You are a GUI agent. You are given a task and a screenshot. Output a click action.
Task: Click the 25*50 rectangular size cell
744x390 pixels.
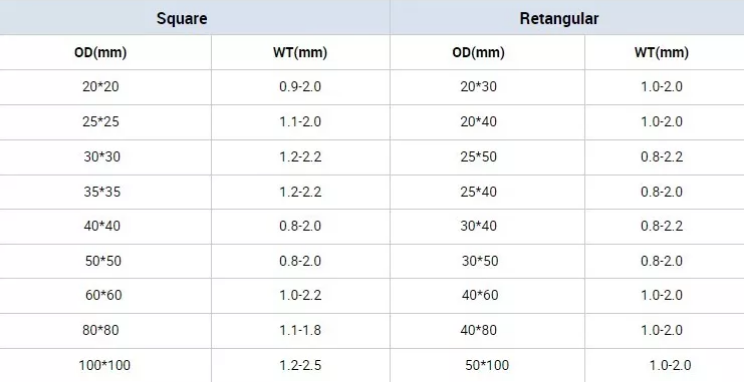pos(478,157)
